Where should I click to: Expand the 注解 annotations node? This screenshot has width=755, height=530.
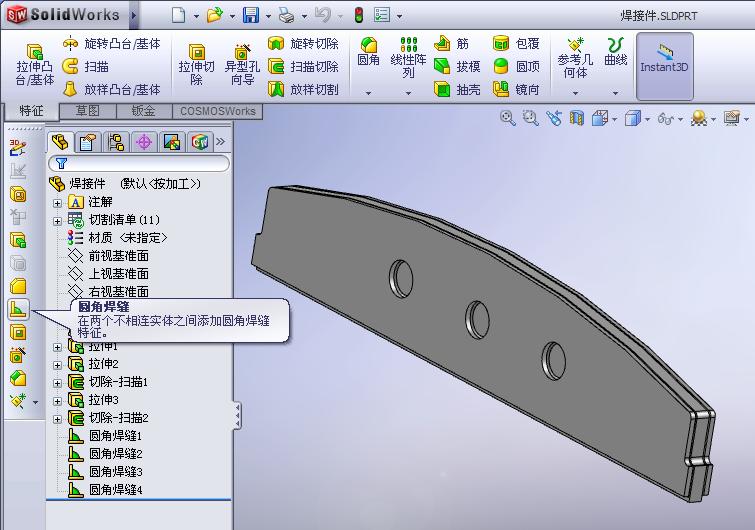click(57, 203)
